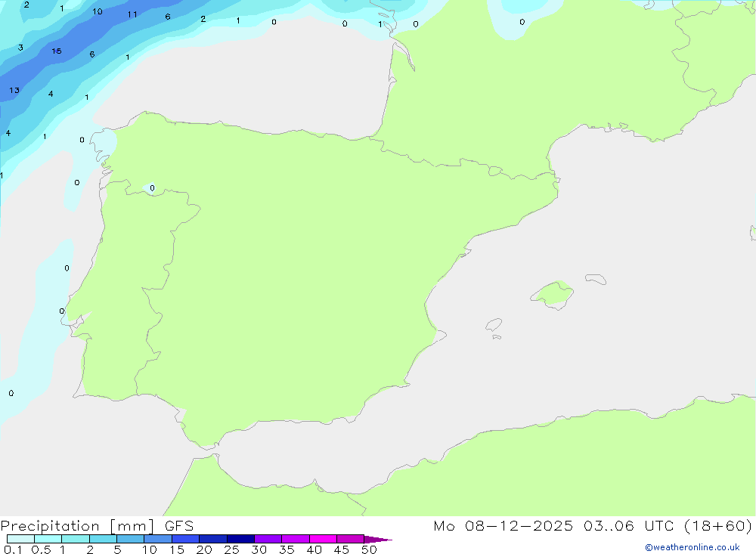Image resolution: width=756 pixels, height=554 pixels.
Task: Click the 45–50 mm legend color box
Action: 351,539
